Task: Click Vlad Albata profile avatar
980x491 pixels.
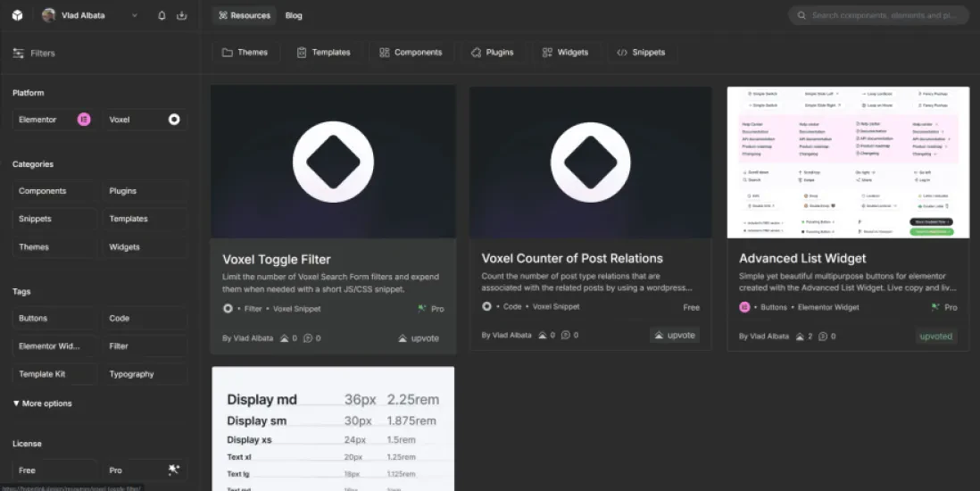Action: tap(48, 16)
